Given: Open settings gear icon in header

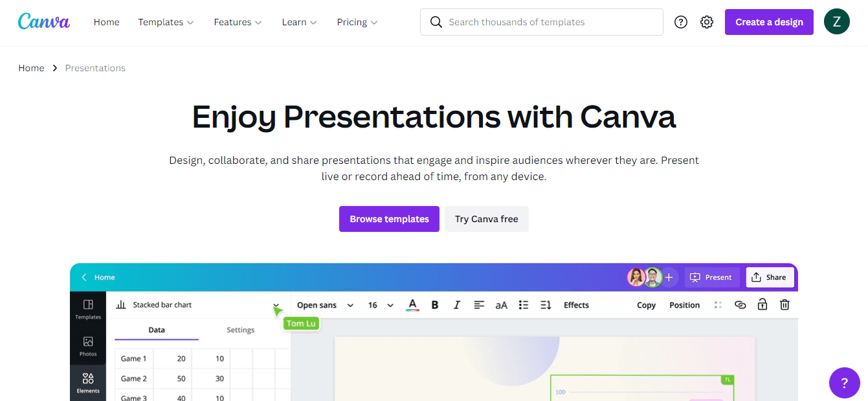Looking at the screenshot, I should point(707,22).
